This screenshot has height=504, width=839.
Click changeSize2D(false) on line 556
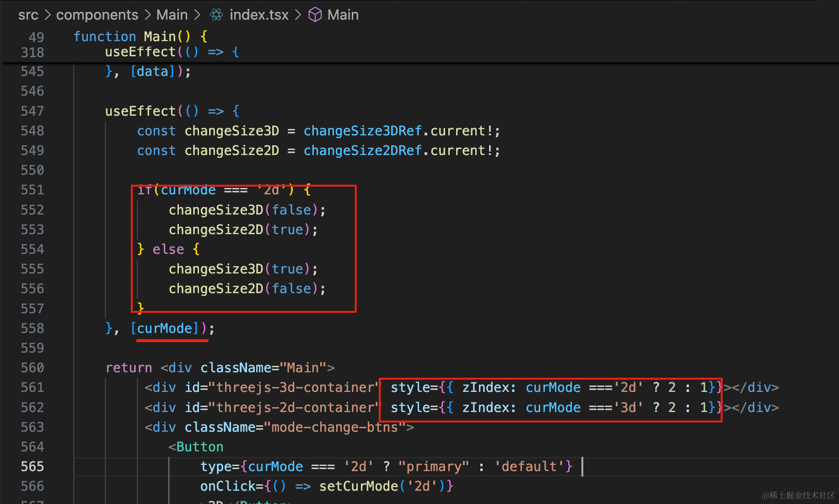(x=243, y=289)
